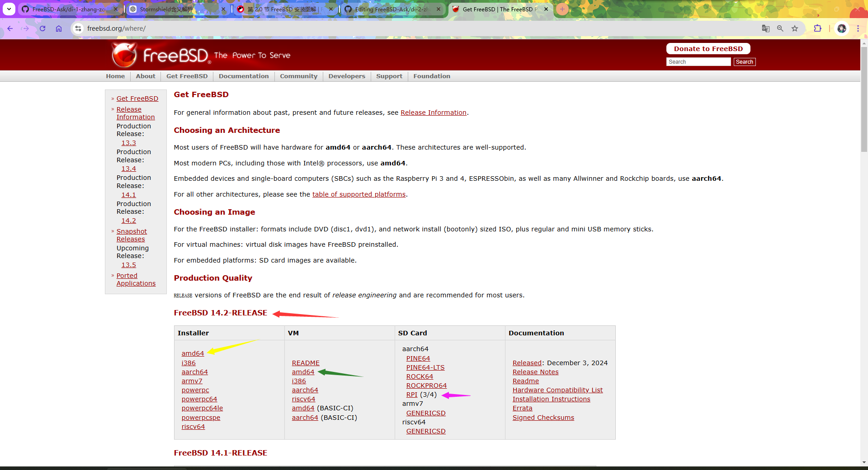Viewport: 868px width, 470px height.
Task: Switch to the FreeBSD 安装图解 tab
Action: (285, 9)
